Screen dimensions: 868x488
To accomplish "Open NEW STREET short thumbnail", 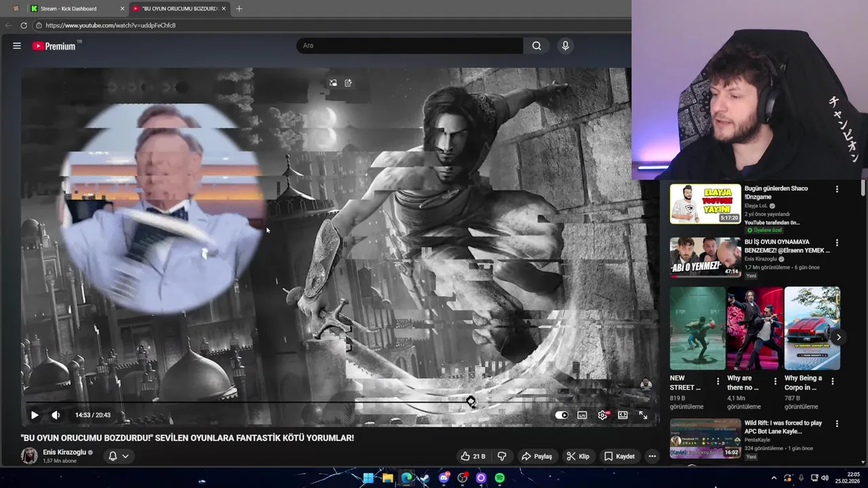I will tap(697, 328).
